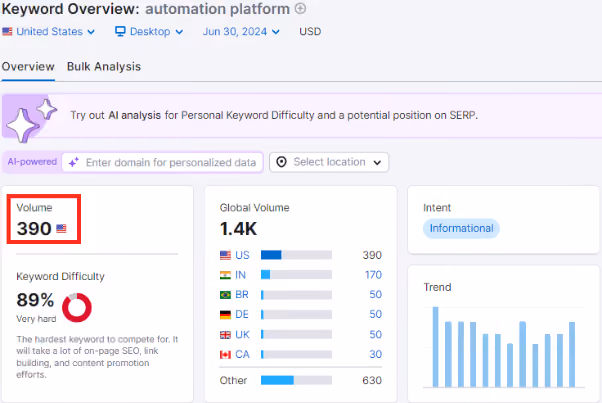Click the US flag next to Volume 390

pos(61,229)
